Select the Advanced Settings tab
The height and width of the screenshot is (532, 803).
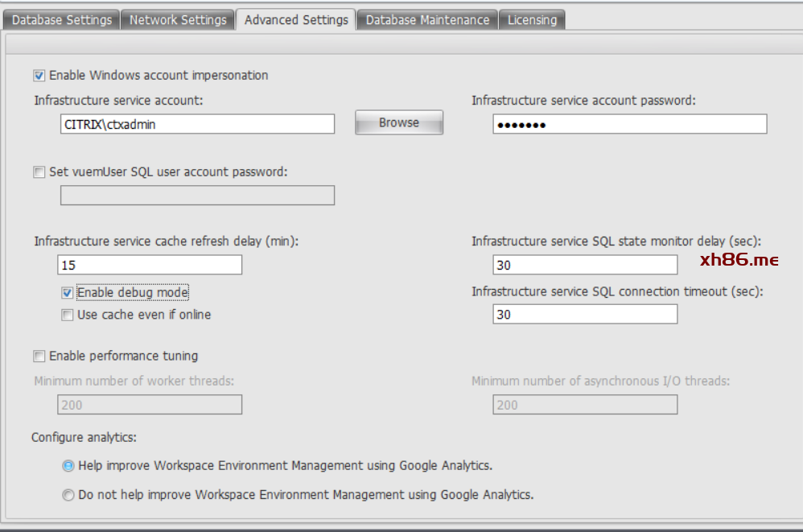[296, 20]
